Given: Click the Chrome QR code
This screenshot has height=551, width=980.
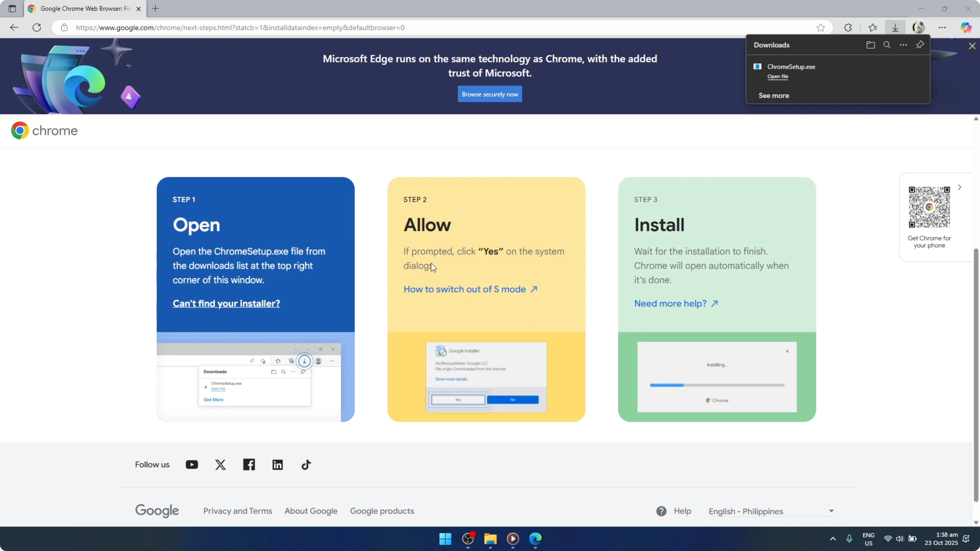Looking at the screenshot, I should coord(929,207).
